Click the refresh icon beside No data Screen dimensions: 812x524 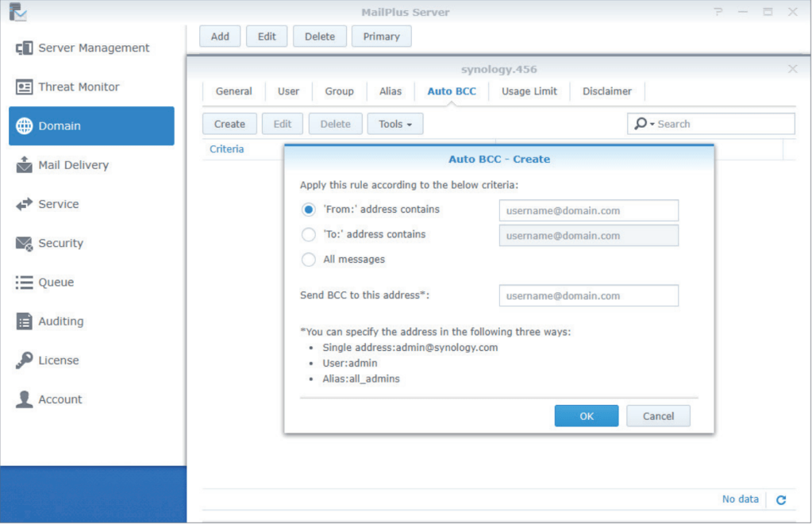[781, 500]
